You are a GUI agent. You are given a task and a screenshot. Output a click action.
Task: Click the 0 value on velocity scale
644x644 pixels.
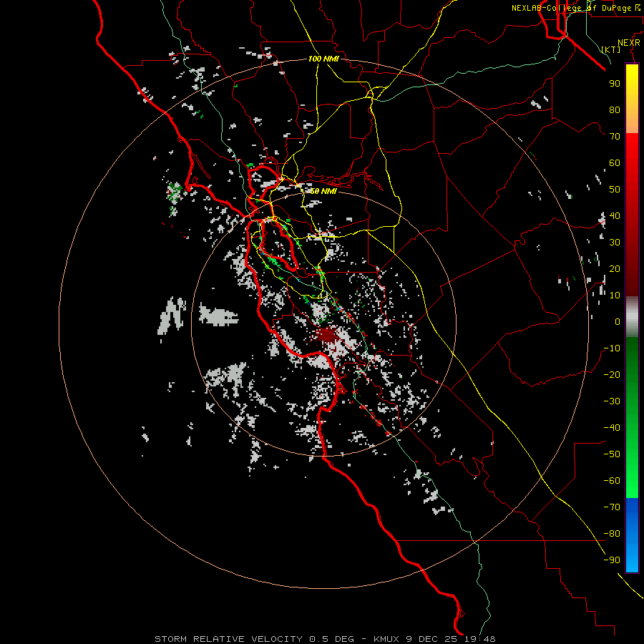618,321
